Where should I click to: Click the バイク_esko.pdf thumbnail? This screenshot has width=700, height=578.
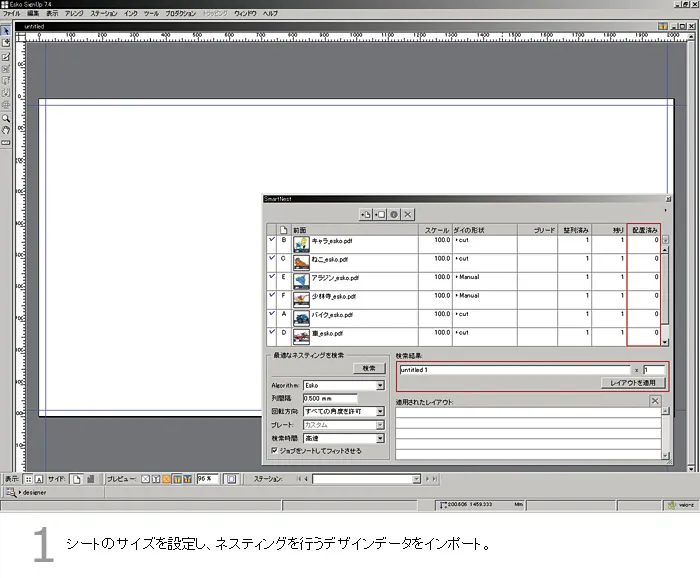[x=301, y=315]
